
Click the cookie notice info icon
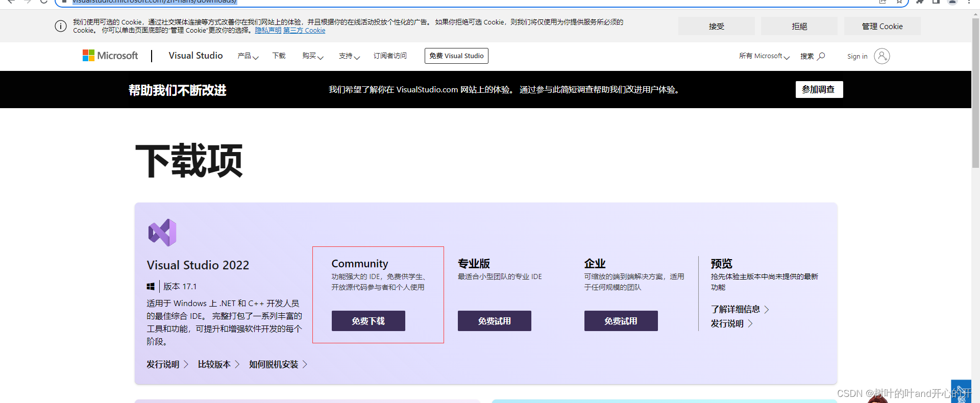click(x=61, y=26)
